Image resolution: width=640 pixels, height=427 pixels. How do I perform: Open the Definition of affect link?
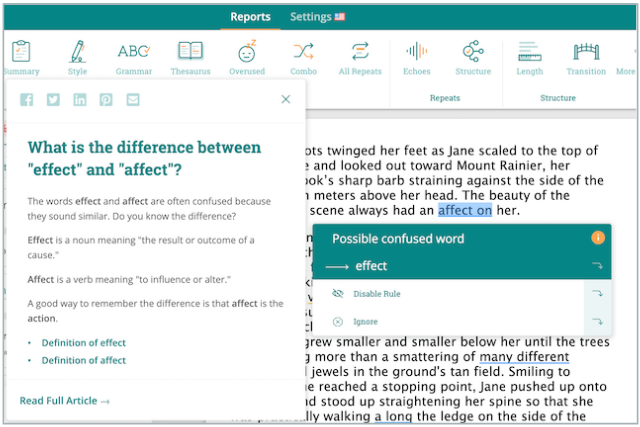84,360
